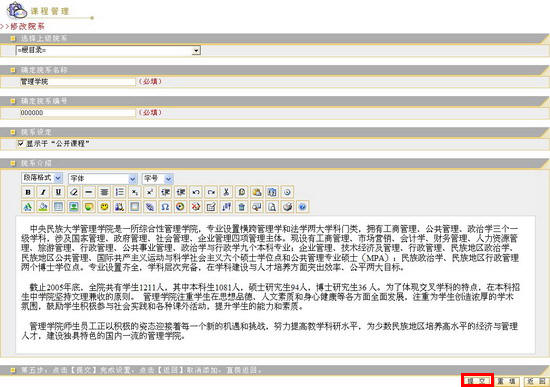Image resolution: width=550 pixels, height=387 pixels.
Task: Underline the selected editor text
Action: pos(58,192)
